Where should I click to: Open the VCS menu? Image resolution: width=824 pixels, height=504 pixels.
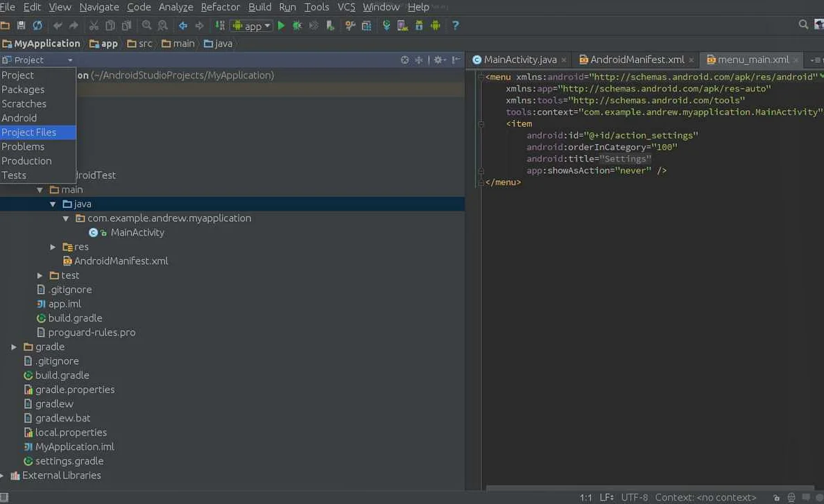[x=346, y=7]
